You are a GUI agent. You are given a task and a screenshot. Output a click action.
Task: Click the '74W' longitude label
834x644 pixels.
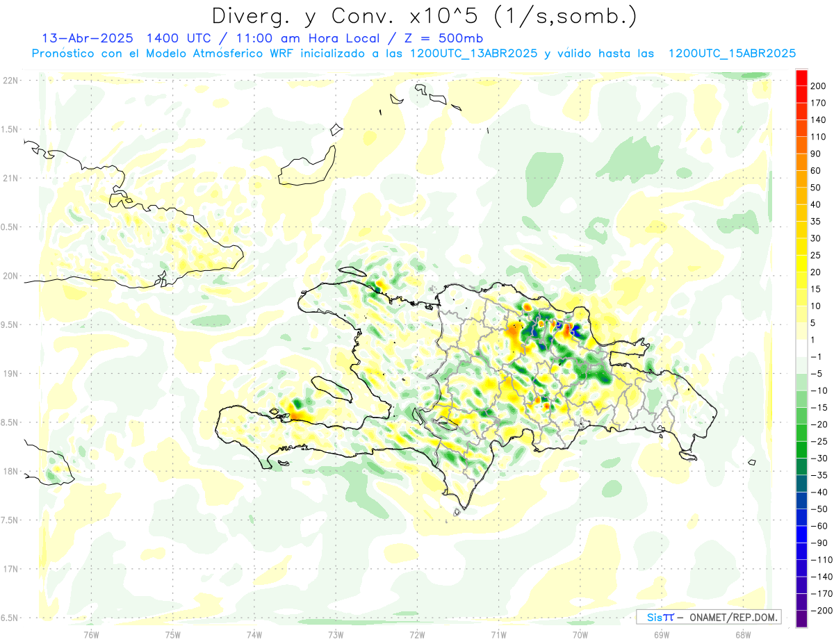(254, 634)
